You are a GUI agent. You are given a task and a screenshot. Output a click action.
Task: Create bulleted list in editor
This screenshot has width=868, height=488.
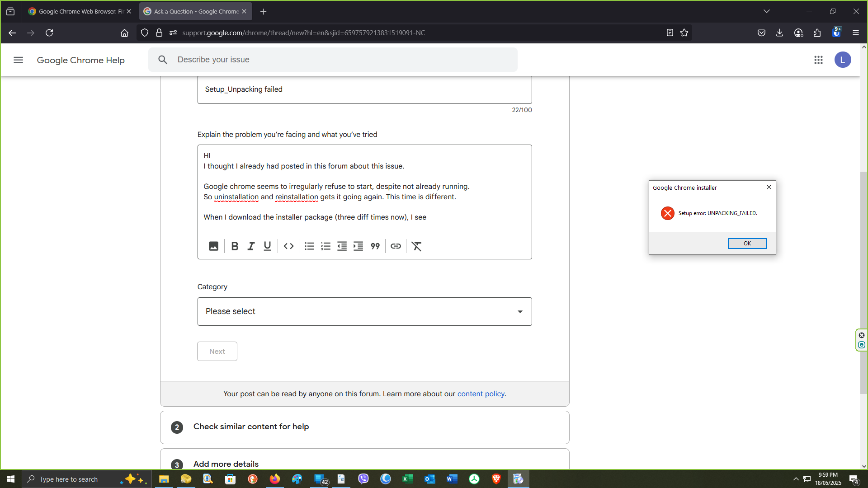pyautogui.click(x=309, y=246)
